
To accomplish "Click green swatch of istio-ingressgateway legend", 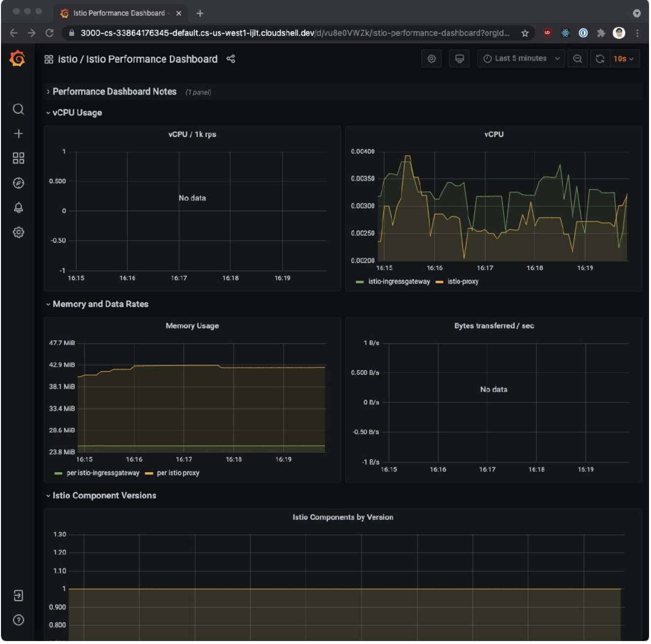I will point(360,282).
